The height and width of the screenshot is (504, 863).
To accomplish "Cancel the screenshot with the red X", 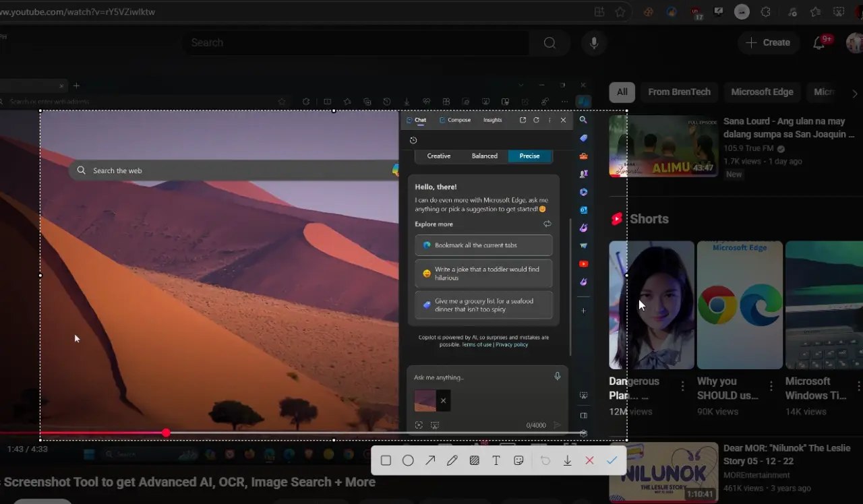I will pyautogui.click(x=589, y=460).
